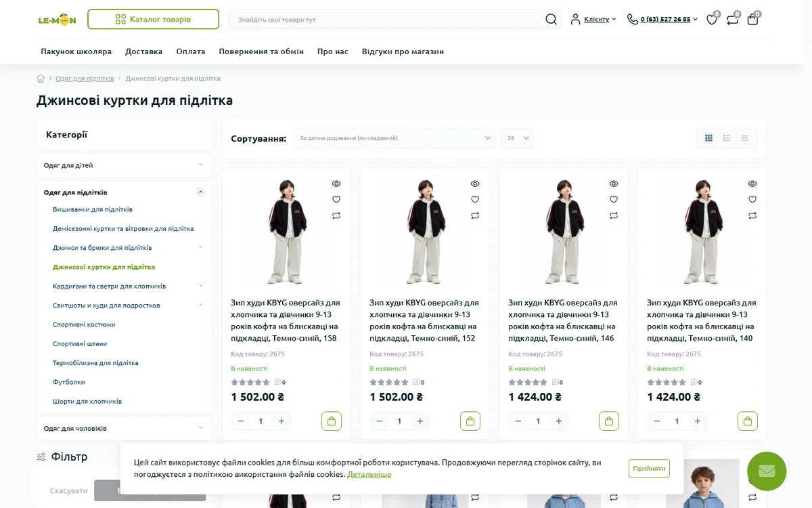Expand the Одяг для дітей category
The height and width of the screenshot is (508, 812).
[x=200, y=165]
